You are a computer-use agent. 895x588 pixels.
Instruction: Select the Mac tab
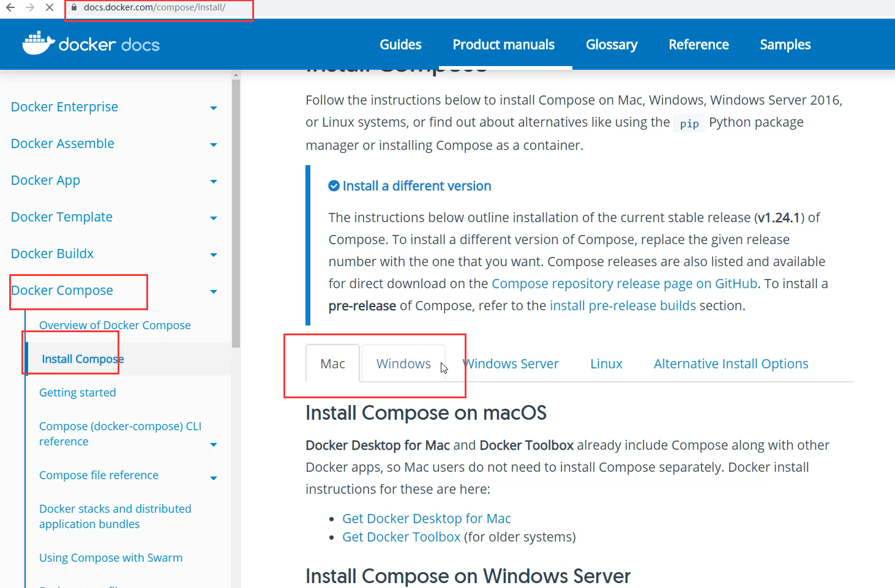coord(332,363)
